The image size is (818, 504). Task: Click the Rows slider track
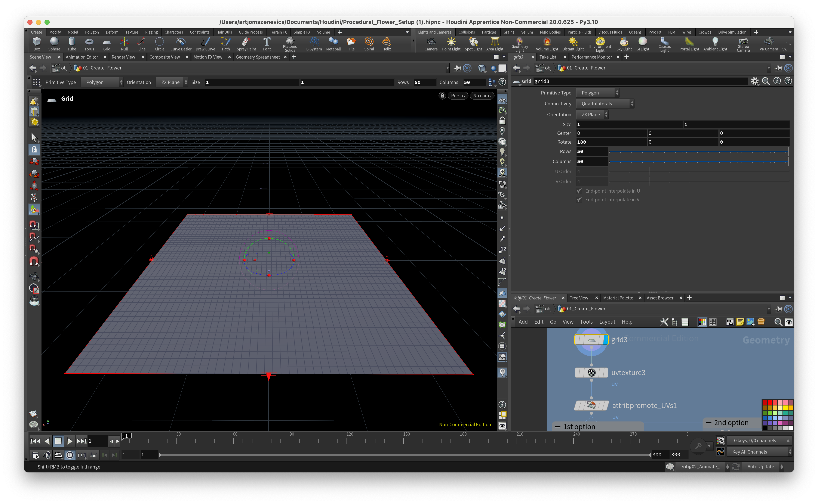[x=699, y=152]
